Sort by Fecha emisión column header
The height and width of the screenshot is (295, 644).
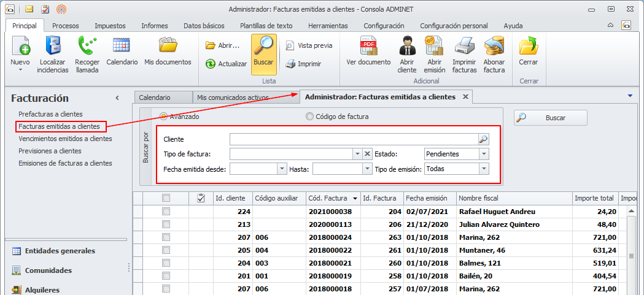pyautogui.click(x=430, y=198)
